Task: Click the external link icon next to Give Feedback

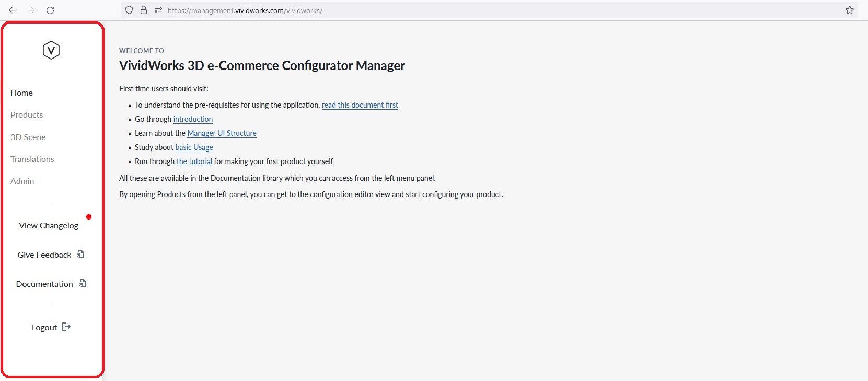Action: tap(80, 254)
